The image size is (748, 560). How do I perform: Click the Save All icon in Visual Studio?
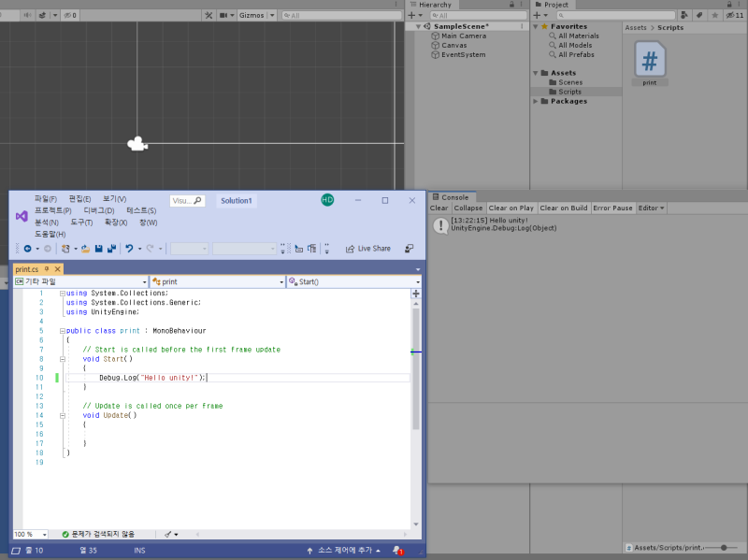pos(111,249)
